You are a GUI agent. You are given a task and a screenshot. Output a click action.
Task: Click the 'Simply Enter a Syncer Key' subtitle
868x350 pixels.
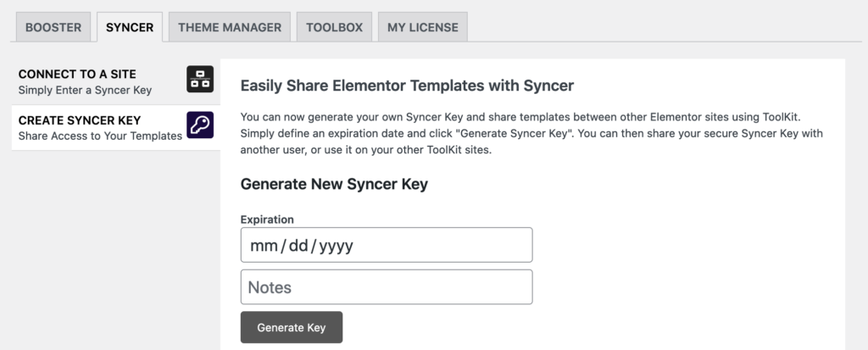[85, 90]
